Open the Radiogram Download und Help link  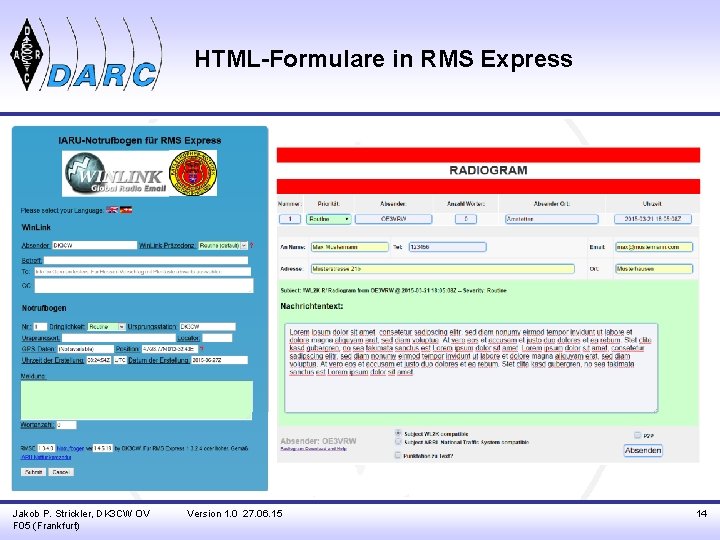(x=313, y=449)
